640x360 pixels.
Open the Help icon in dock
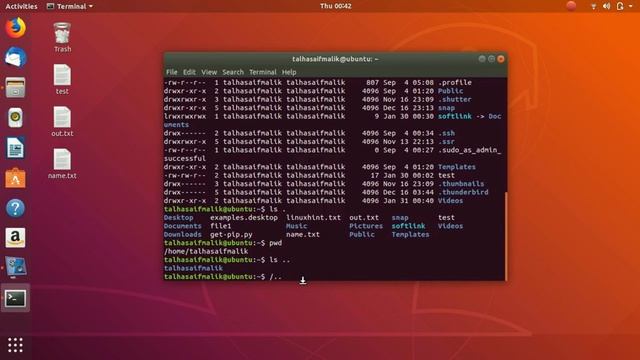[16, 208]
